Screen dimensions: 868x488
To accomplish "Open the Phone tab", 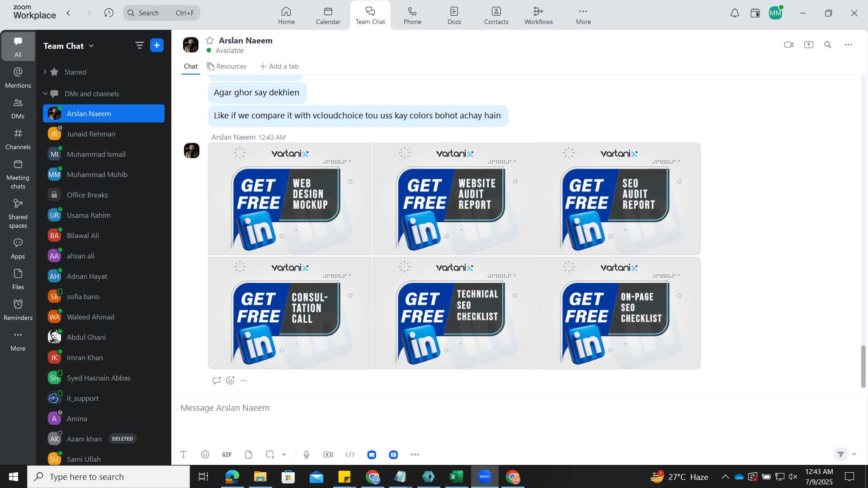I will (412, 15).
